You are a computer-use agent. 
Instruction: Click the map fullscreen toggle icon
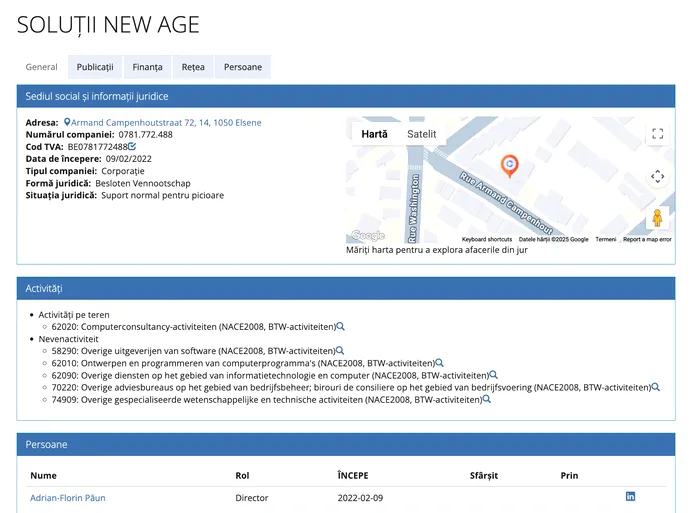[x=657, y=134]
